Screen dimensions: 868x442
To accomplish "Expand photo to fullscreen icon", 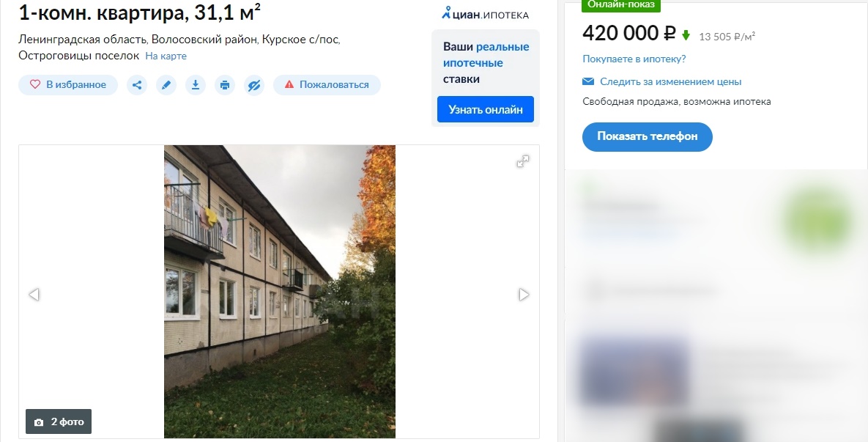I will click(522, 161).
